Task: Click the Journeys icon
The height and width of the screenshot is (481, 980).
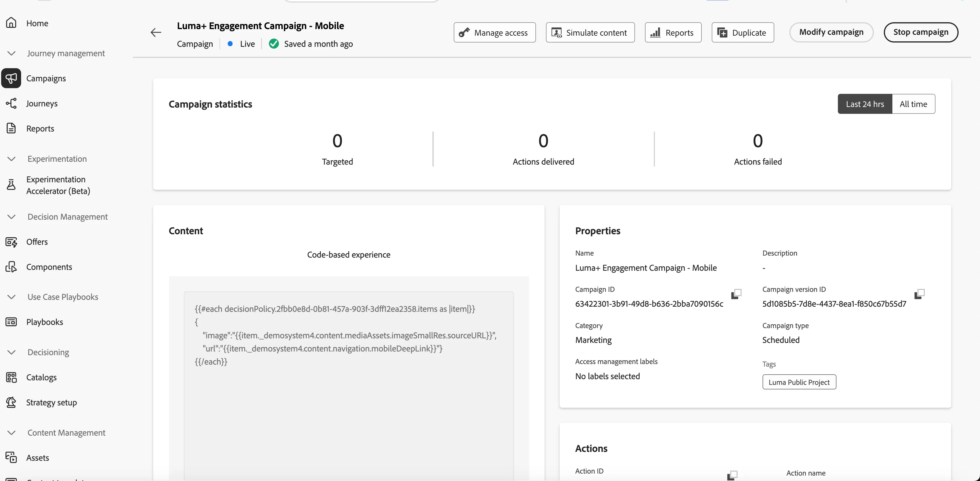Action: [11, 104]
